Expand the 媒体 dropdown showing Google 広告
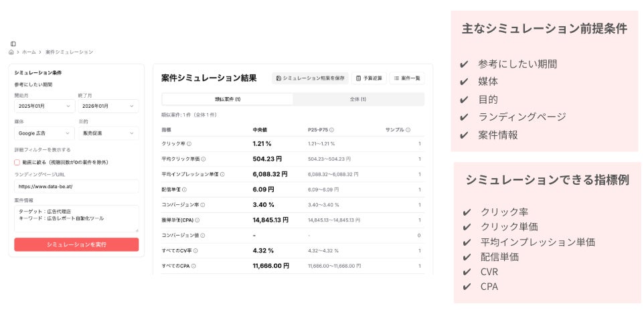 pyautogui.click(x=44, y=133)
